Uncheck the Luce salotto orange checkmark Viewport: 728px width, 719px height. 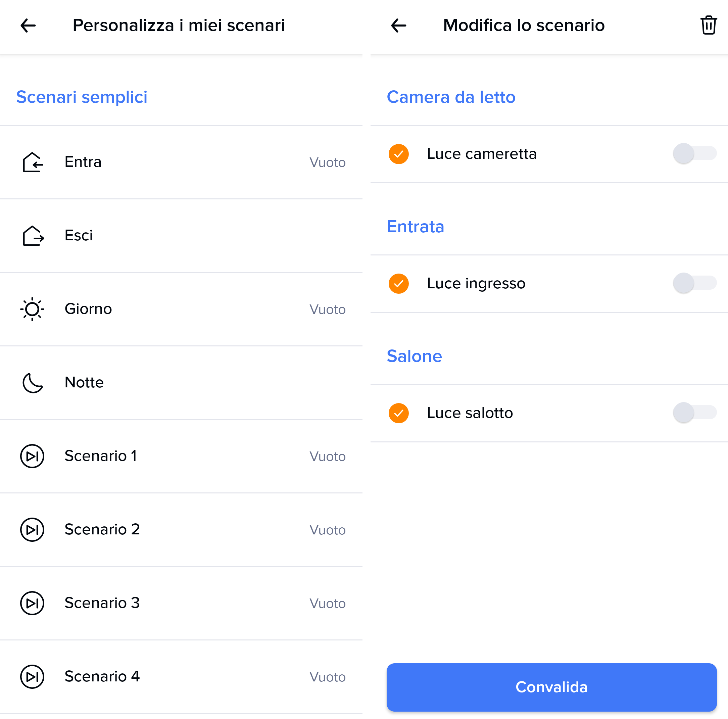click(398, 413)
